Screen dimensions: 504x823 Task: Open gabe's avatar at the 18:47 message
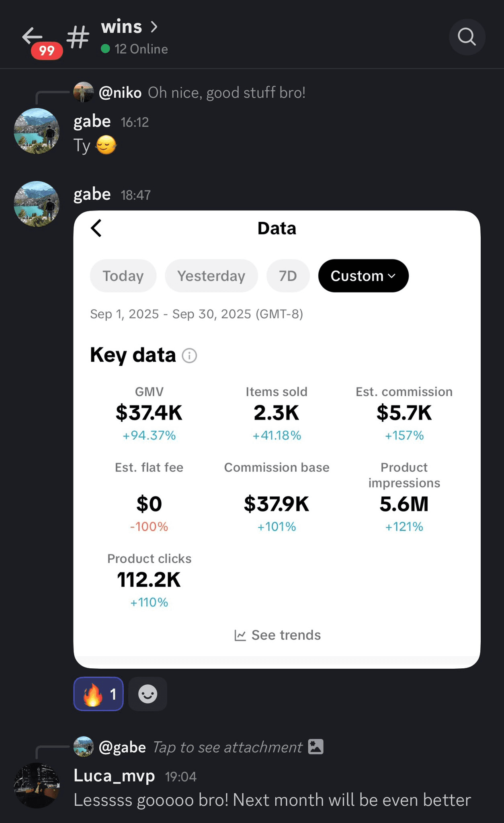coord(37,204)
